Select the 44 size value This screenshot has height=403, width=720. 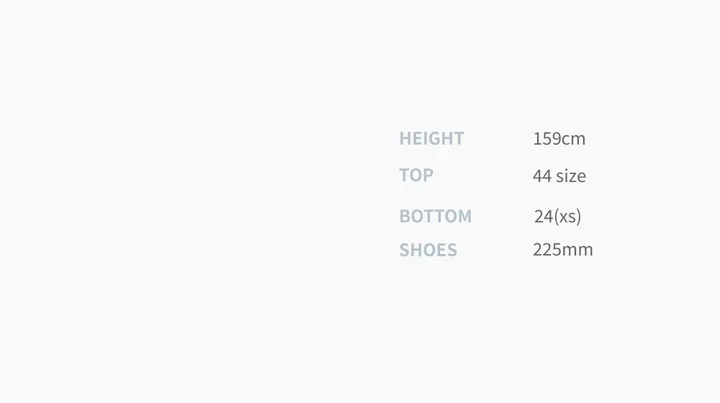tap(559, 176)
